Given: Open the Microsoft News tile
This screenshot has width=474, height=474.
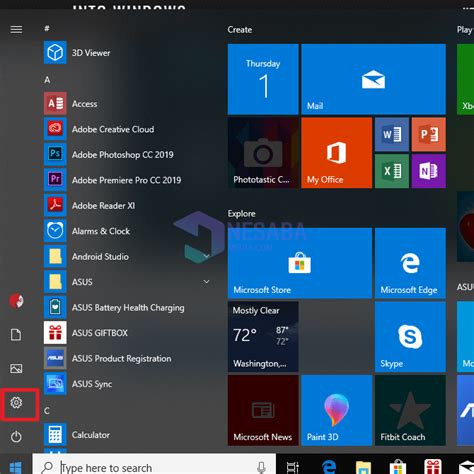Looking at the screenshot, I should click(263, 410).
